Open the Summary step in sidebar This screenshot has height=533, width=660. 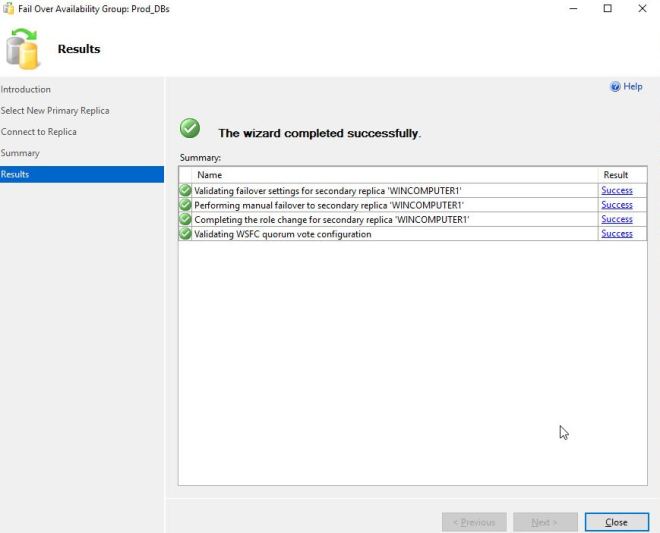20,153
